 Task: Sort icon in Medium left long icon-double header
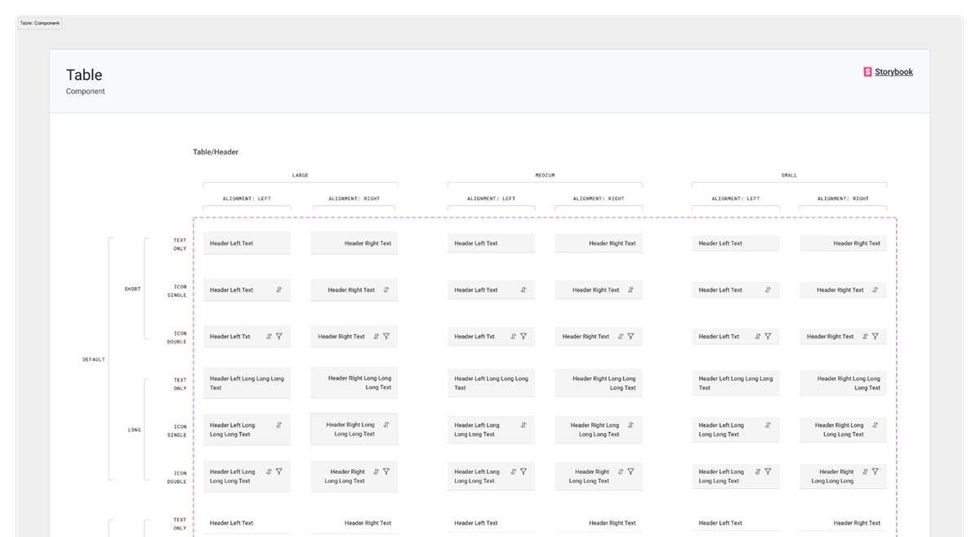pos(514,472)
